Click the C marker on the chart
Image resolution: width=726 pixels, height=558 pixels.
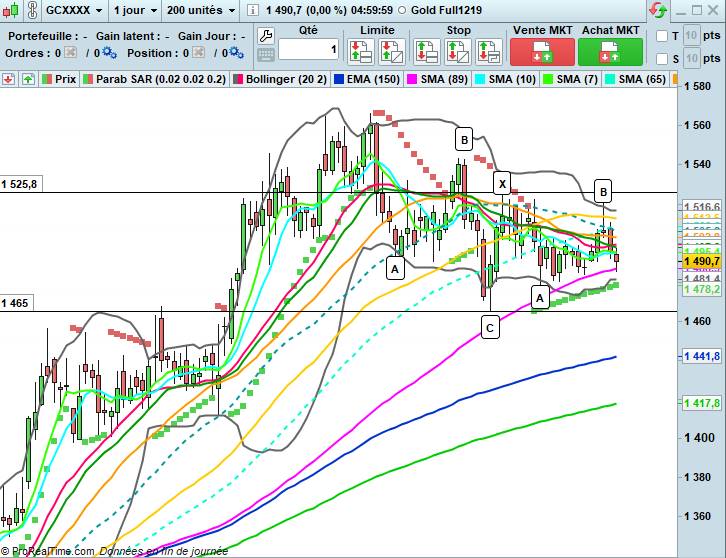(490, 328)
